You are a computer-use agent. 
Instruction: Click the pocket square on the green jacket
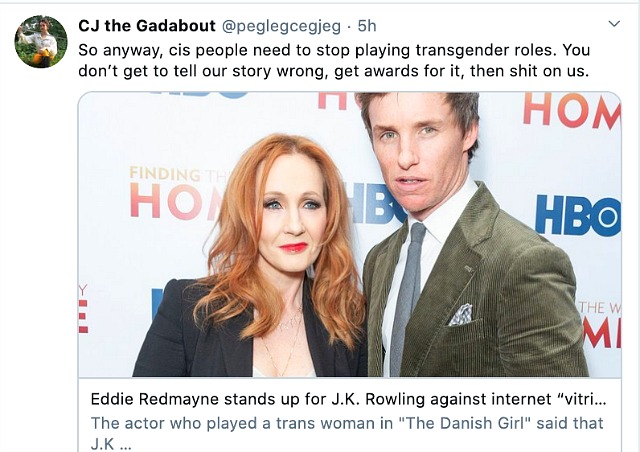pos(461,315)
